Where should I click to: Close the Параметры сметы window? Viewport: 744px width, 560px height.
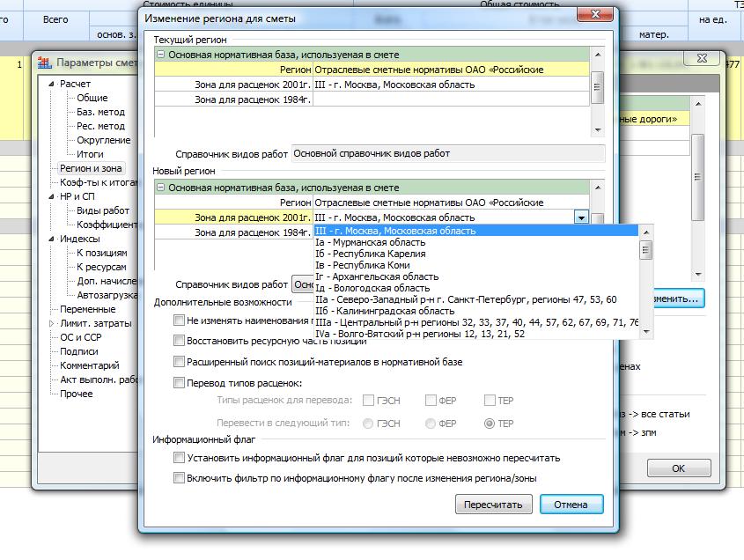tap(702, 58)
